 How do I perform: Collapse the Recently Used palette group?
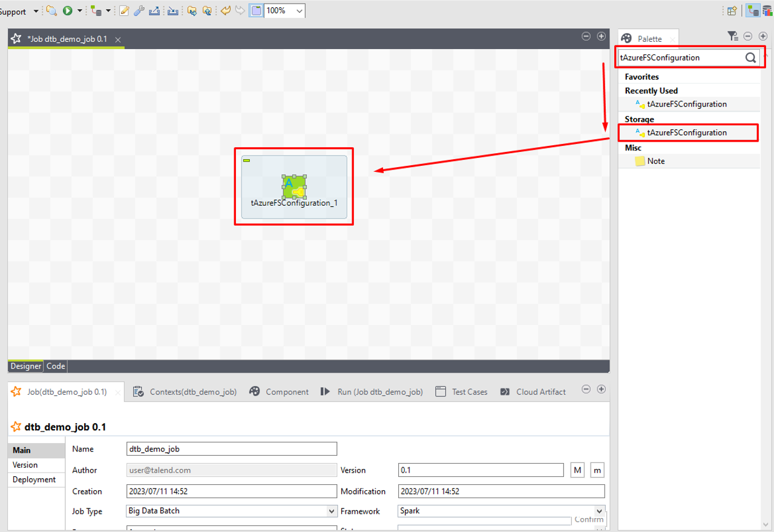[x=651, y=91]
